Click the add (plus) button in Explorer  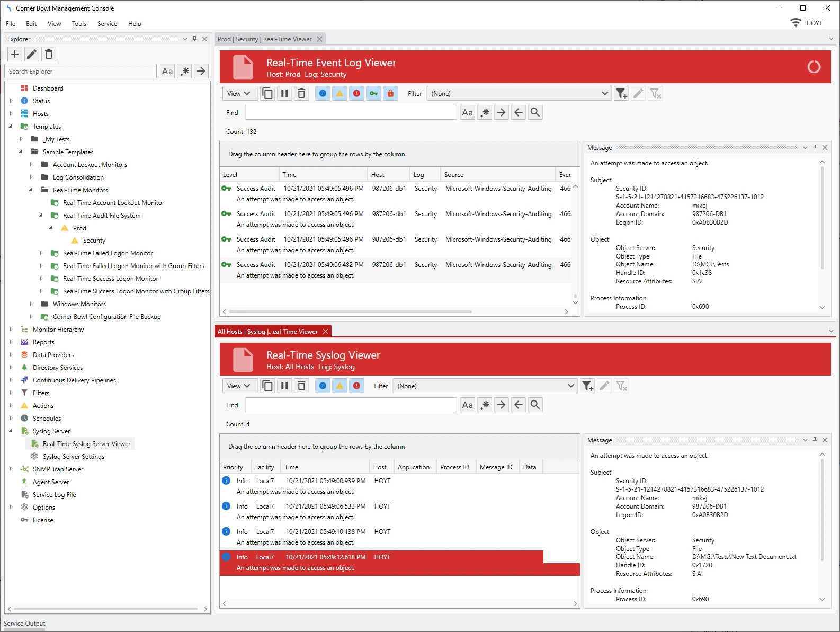(x=15, y=54)
